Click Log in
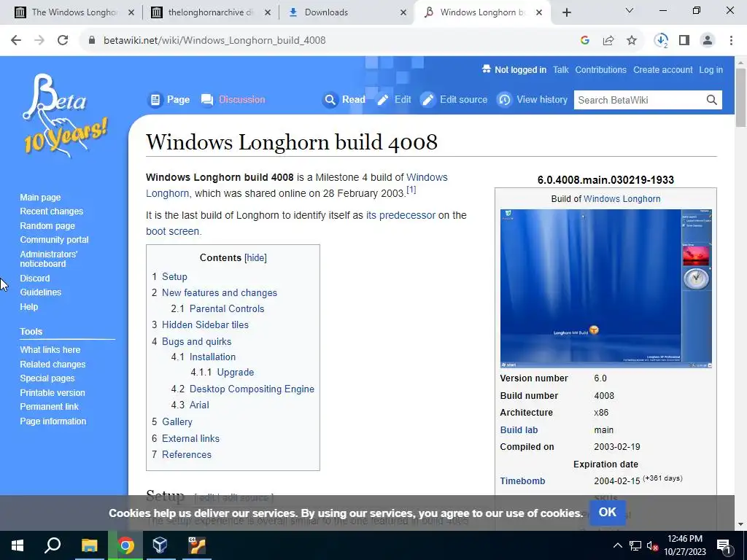The height and width of the screenshot is (560, 747). click(711, 69)
